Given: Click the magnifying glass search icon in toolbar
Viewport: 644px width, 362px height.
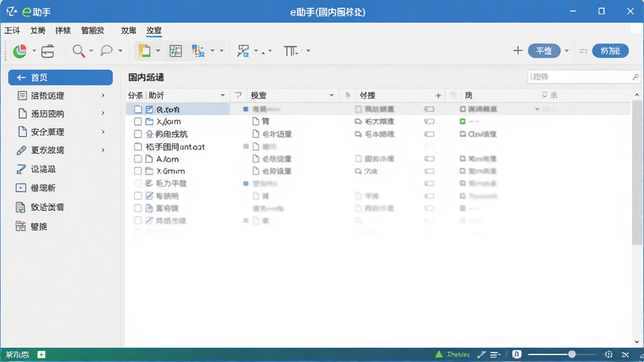Looking at the screenshot, I should tap(79, 51).
